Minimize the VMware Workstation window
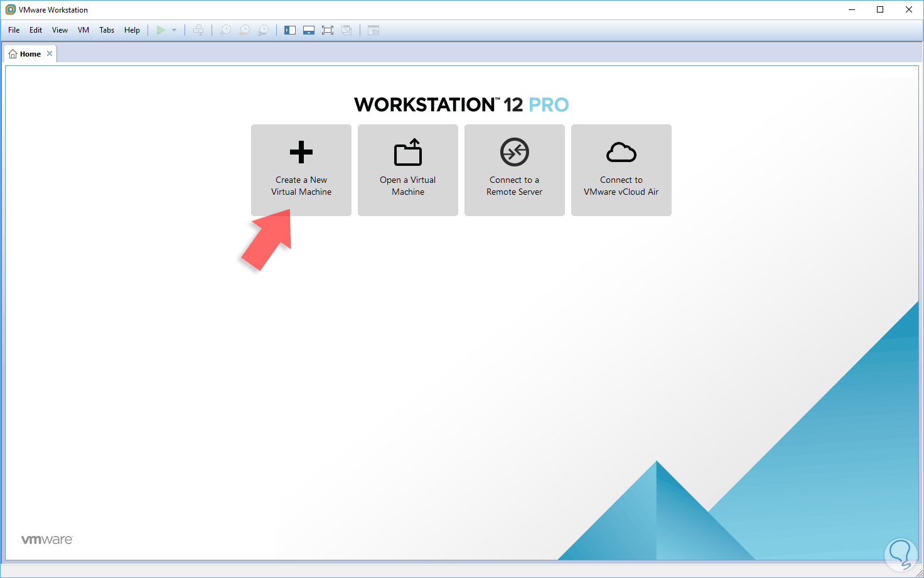924x578 pixels. tap(852, 9)
